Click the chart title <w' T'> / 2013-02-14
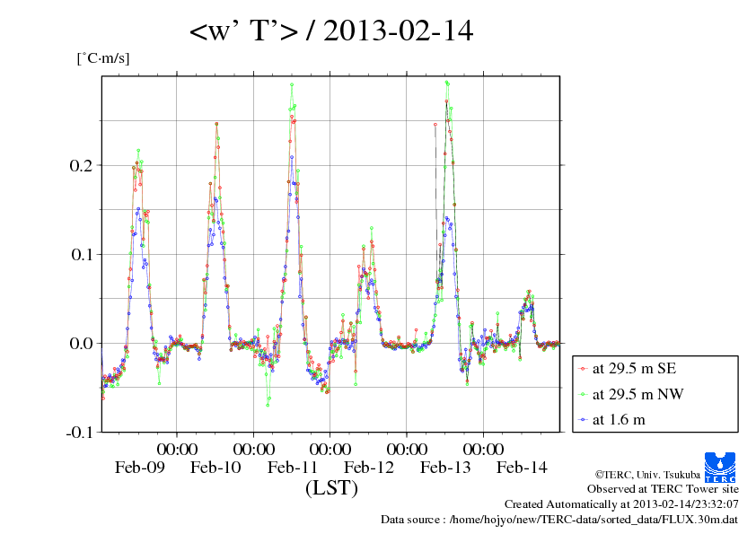The width and height of the screenshot is (756, 534). (x=331, y=32)
